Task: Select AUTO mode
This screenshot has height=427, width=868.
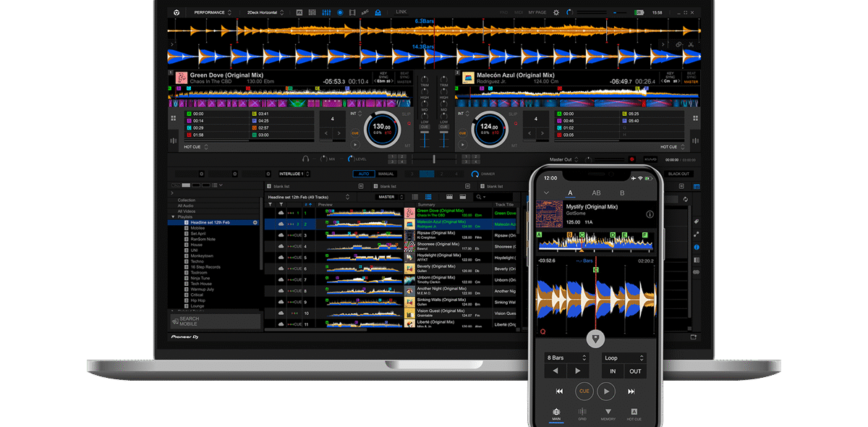Action: pyautogui.click(x=363, y=174)
